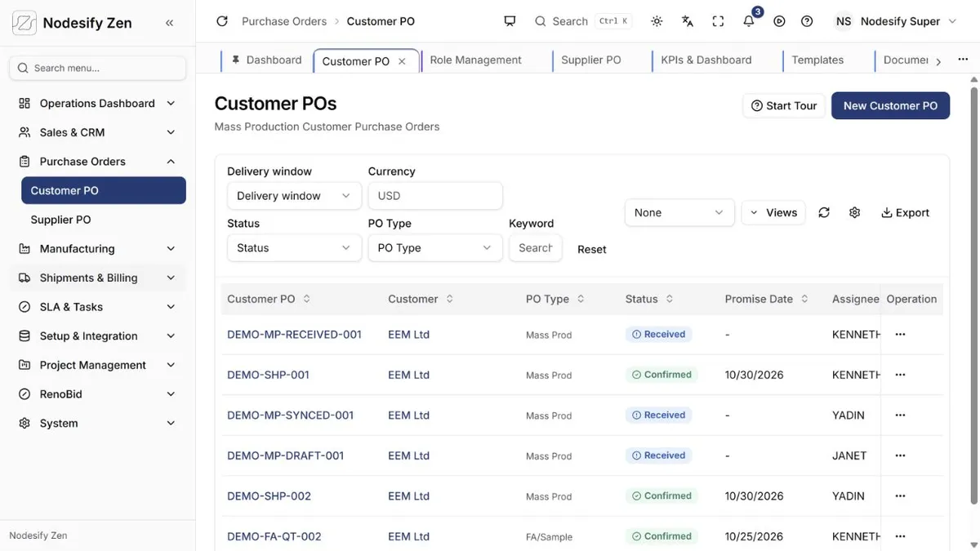Switch to the Role Management tab

(475, 60)
